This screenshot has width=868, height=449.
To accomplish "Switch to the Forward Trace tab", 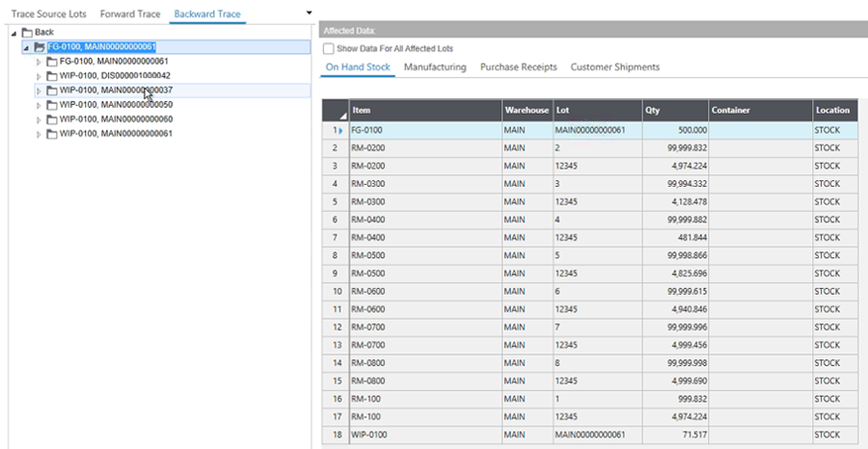I will click(130, 14).
